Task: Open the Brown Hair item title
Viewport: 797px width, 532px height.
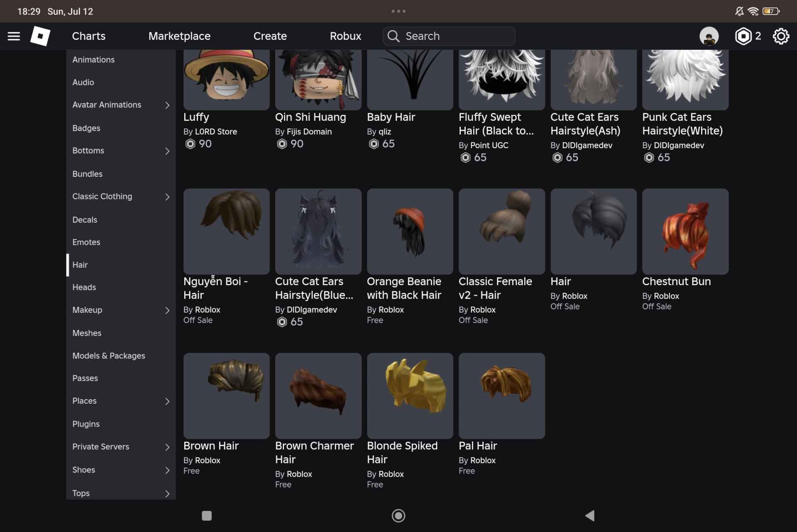Action: [x=211, y=446]
